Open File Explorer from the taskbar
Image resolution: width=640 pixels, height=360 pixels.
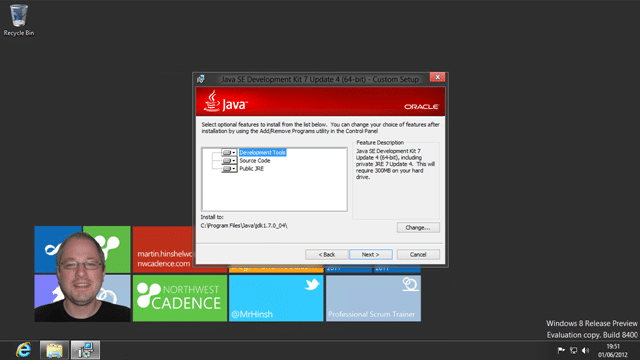[54, 350]
